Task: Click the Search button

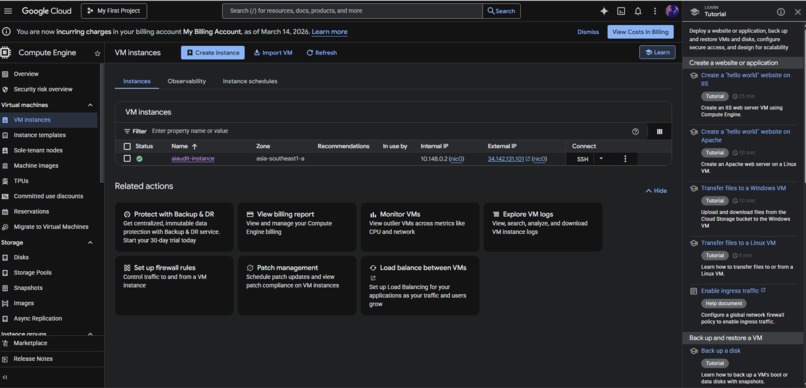Action: click(x=501, y=11)
